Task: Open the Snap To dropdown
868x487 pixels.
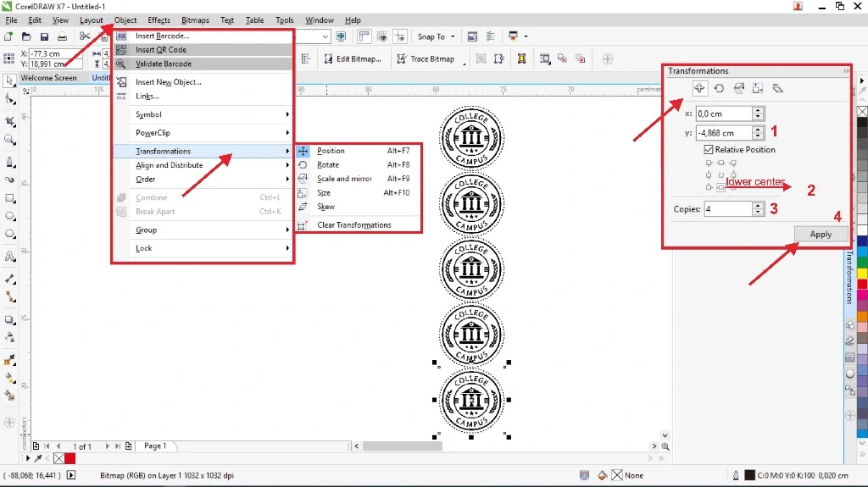Action: pyautogui.click(x=437, y=36)
